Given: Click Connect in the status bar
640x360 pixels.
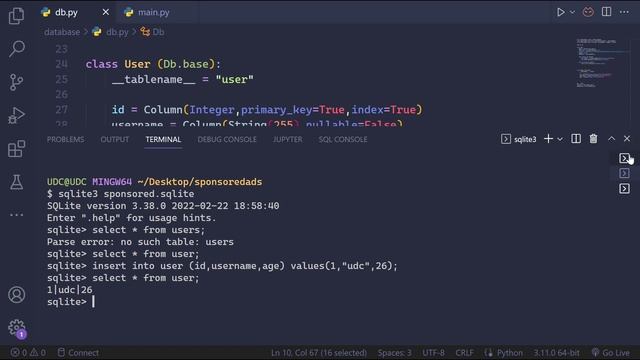Looking at the screenshot, I should (78, 352).
